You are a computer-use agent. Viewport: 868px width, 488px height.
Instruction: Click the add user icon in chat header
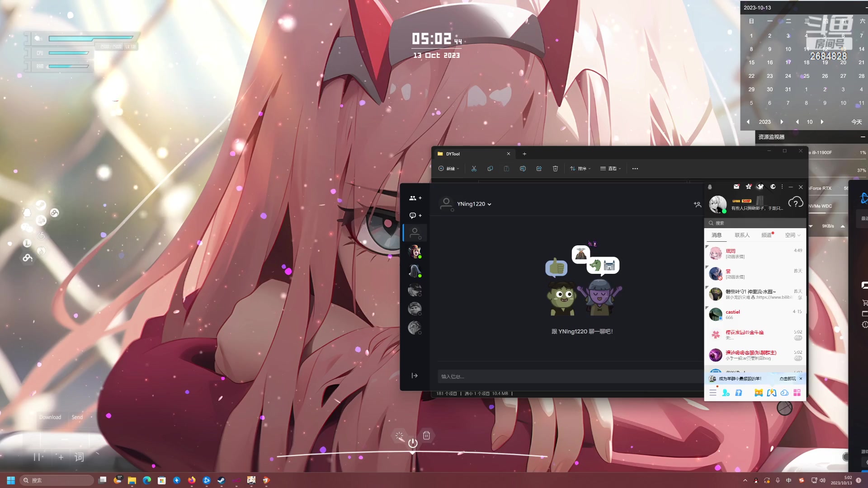point(697,204)
